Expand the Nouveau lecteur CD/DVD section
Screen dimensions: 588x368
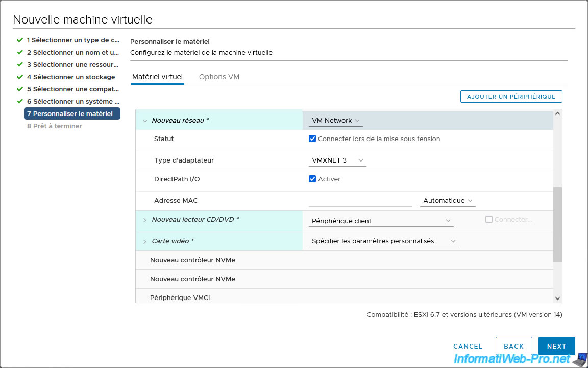click(145, 220)
